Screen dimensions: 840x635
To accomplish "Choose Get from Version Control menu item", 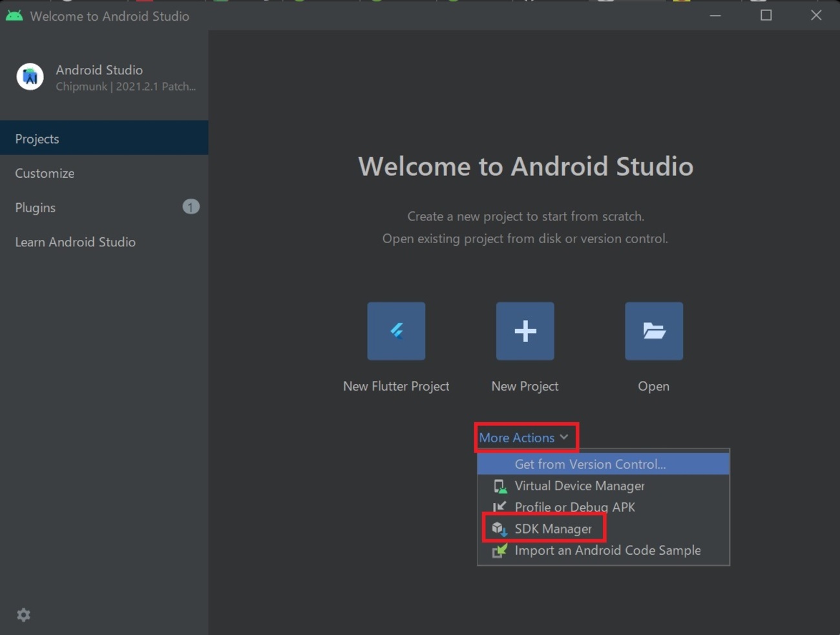I will pyautogui.click(x=590, y=464).
